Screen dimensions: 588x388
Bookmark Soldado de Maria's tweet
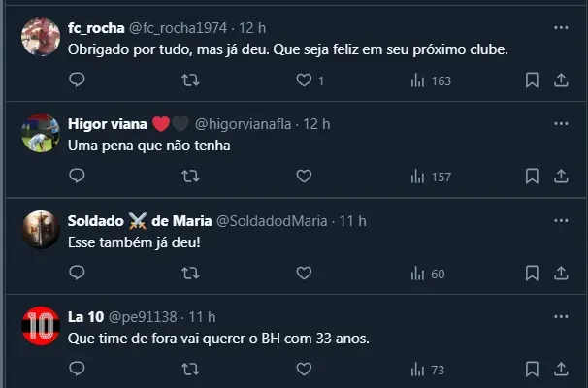click(532, 274)
